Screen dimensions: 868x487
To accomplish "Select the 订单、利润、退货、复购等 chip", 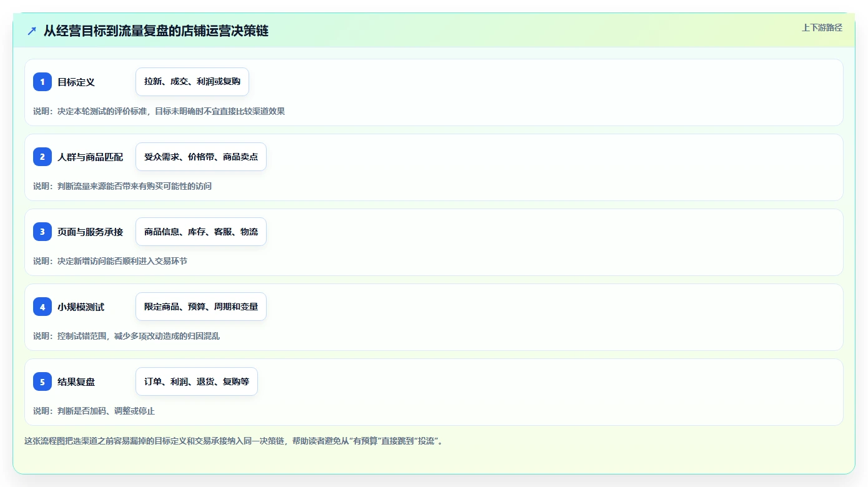I will coord(197,381).
